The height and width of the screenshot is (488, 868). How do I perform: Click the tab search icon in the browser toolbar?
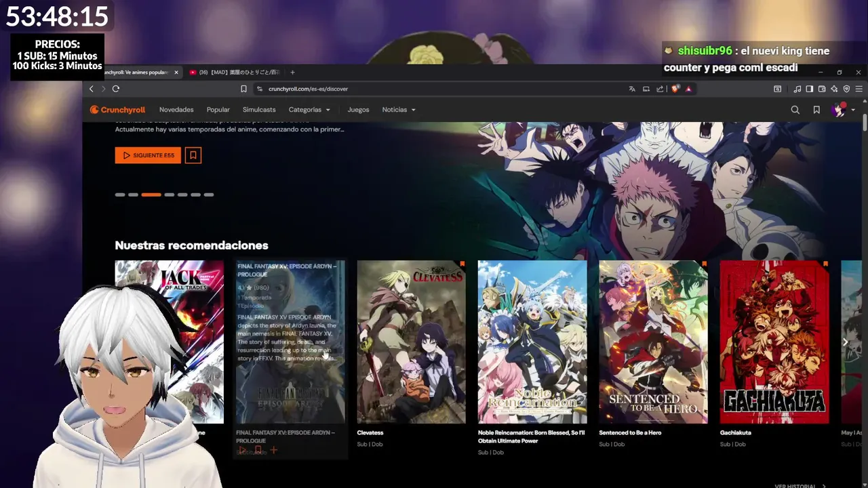pos(778,89)
